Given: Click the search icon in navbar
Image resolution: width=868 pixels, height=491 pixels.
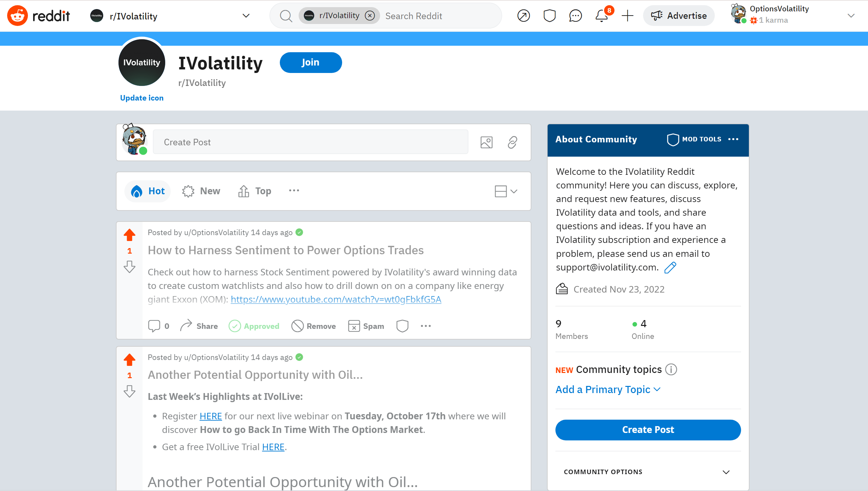Looking at the screenshot, I should (286, 16).
